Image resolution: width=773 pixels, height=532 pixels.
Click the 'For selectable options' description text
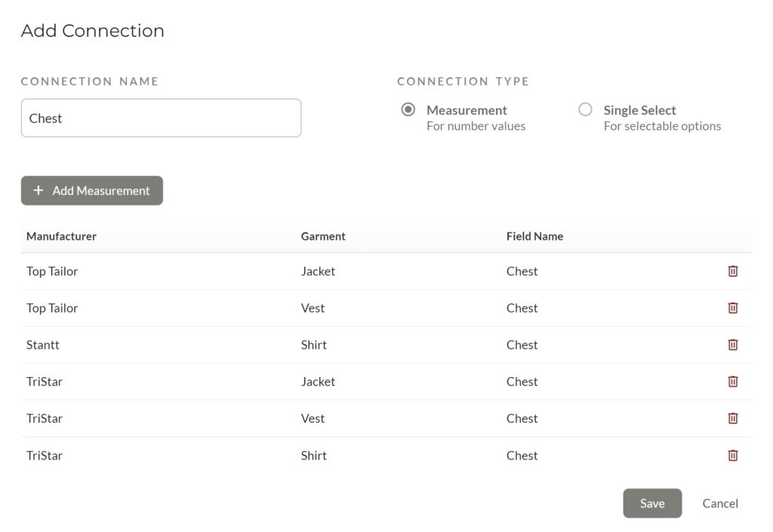point(662,126)
